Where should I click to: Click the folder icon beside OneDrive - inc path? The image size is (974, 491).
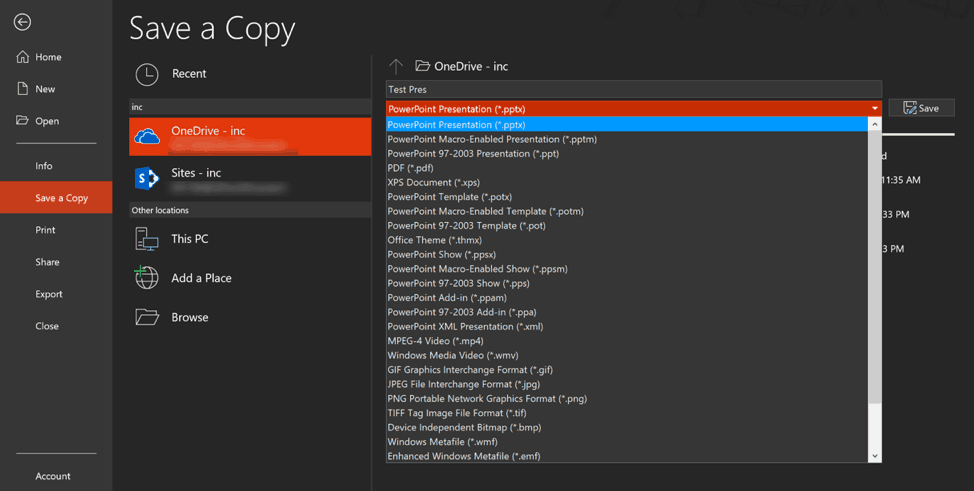pos(422,66)
